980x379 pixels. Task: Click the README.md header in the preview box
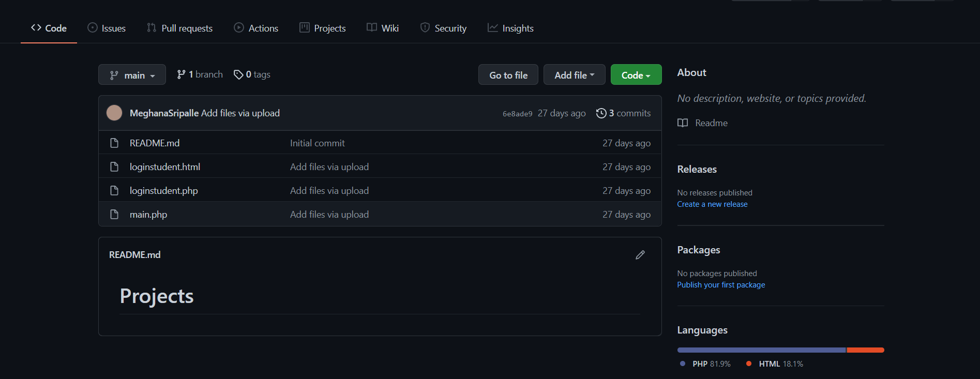[x=135, y=254]
